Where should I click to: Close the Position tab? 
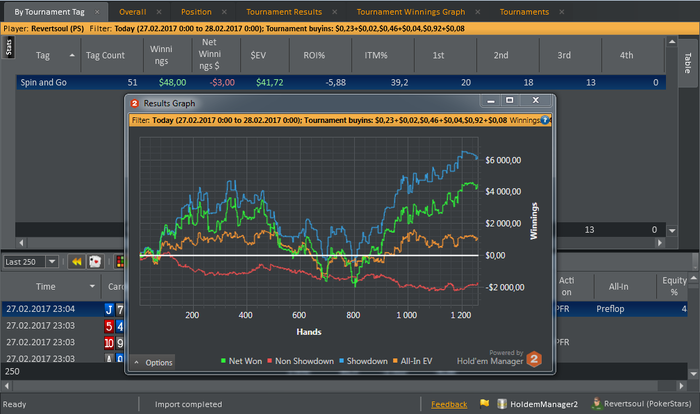tap(224, 12)
